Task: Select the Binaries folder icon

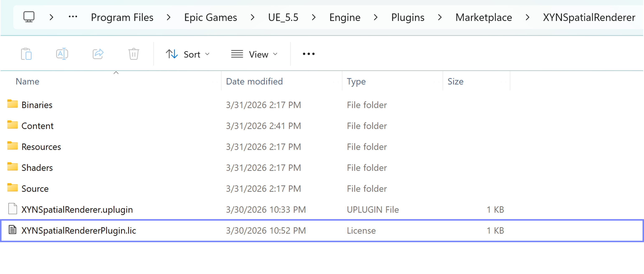Action: [x=13, y=104]
